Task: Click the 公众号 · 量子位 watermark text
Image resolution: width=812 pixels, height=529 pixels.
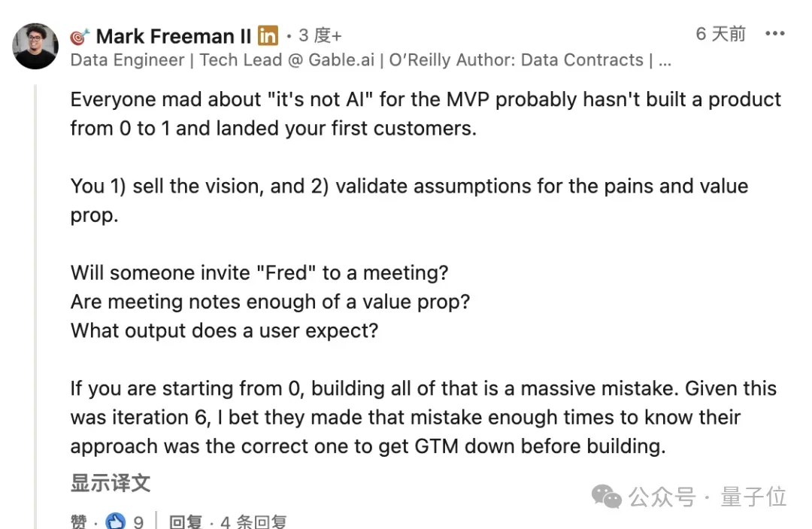Action: click(707, 497)
